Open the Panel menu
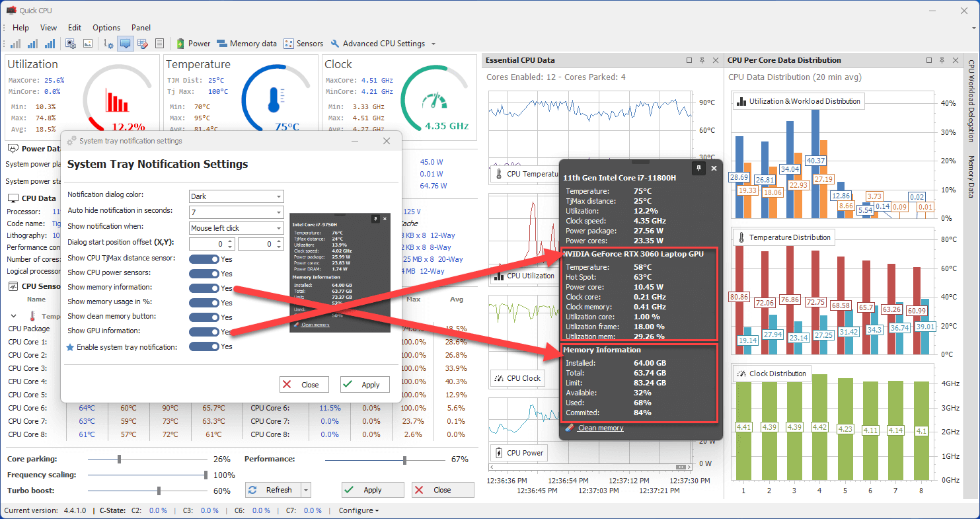The width and height of the screenshot is (980, 519). (141, 28)
